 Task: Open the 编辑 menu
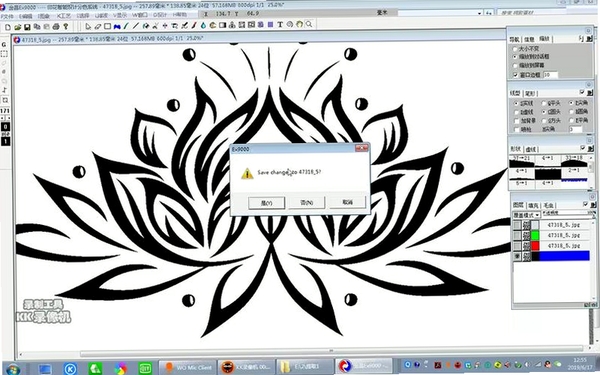pyautogui.click(x=26, y=16)
